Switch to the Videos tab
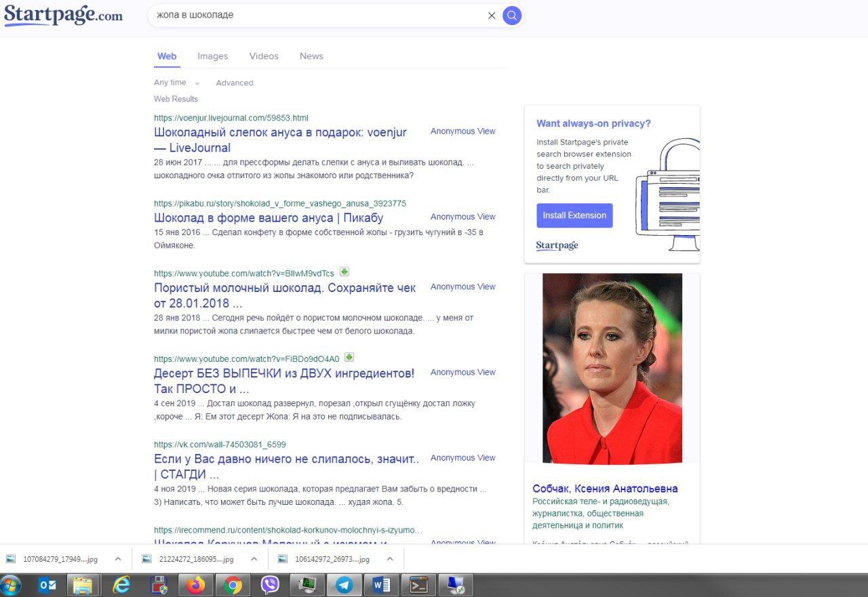This screenshot has width=868, height=597. [264, 56]
